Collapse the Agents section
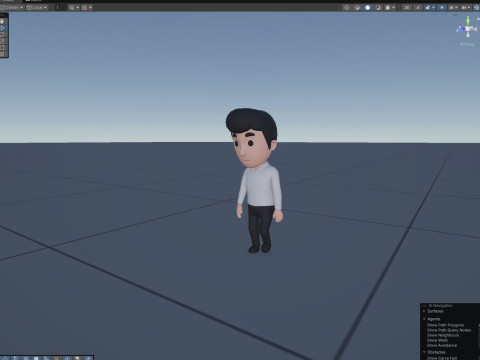This screenshot has width=480, height=360. [424, 319]
